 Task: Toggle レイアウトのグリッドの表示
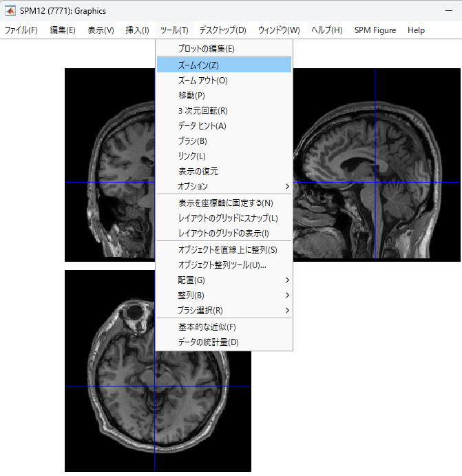tap(223, 233)
